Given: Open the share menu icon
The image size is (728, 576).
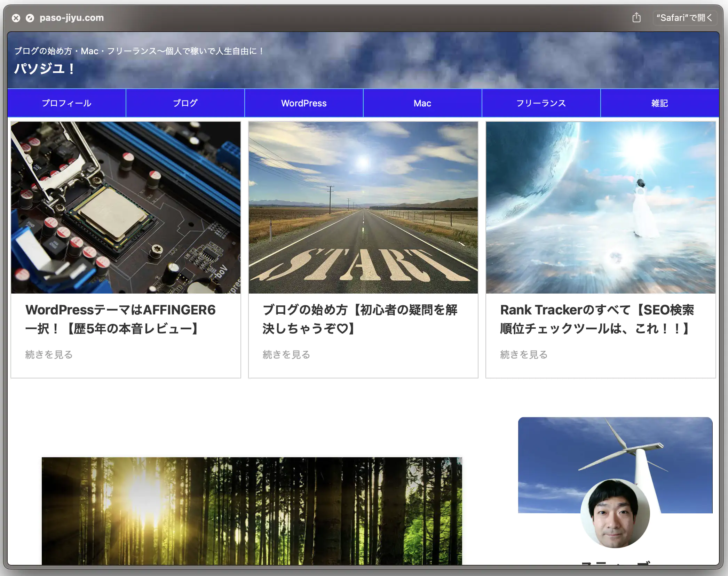Looking at the screenshot, I should coord(636,17).
